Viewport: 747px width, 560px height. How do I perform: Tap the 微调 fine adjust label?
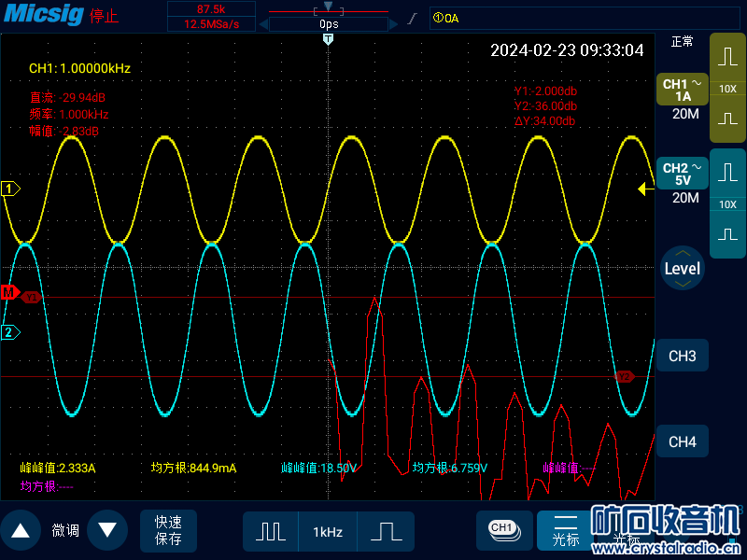(65, 530)
